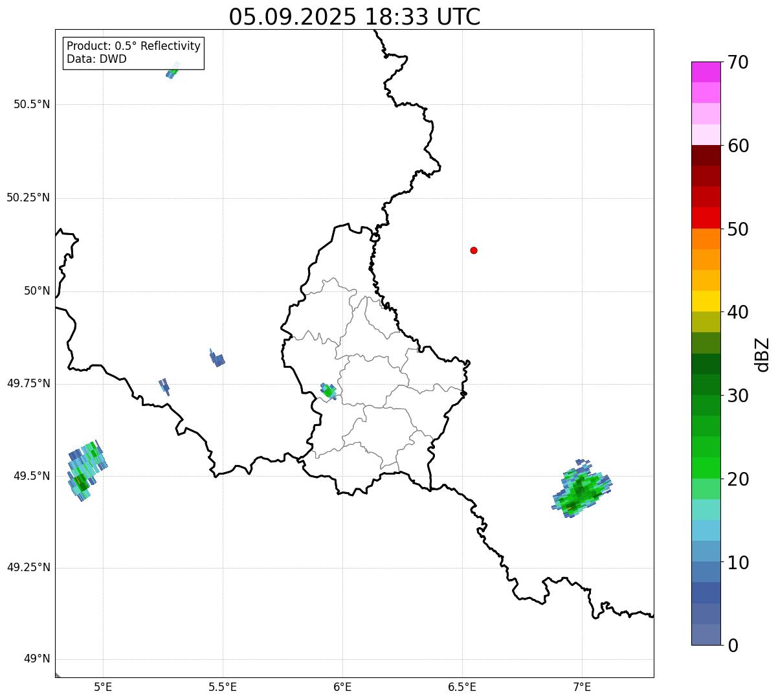
Task: Click the dark maroon colorbar swatch near 60
Action: point(706,155)
